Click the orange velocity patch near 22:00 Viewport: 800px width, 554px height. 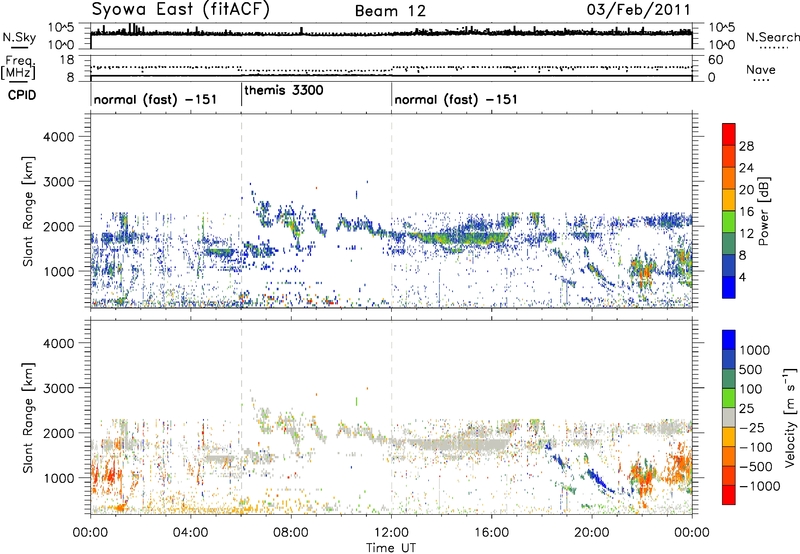(x=643, y=479)
